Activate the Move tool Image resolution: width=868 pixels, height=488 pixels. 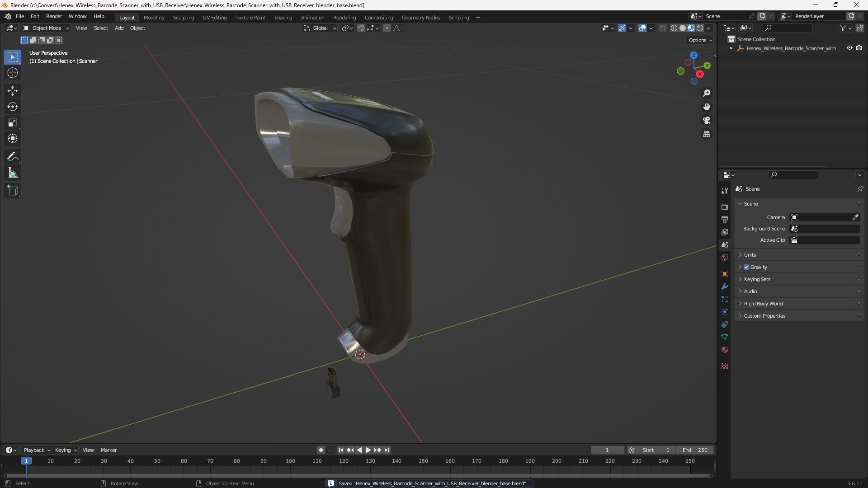[13, 91]
